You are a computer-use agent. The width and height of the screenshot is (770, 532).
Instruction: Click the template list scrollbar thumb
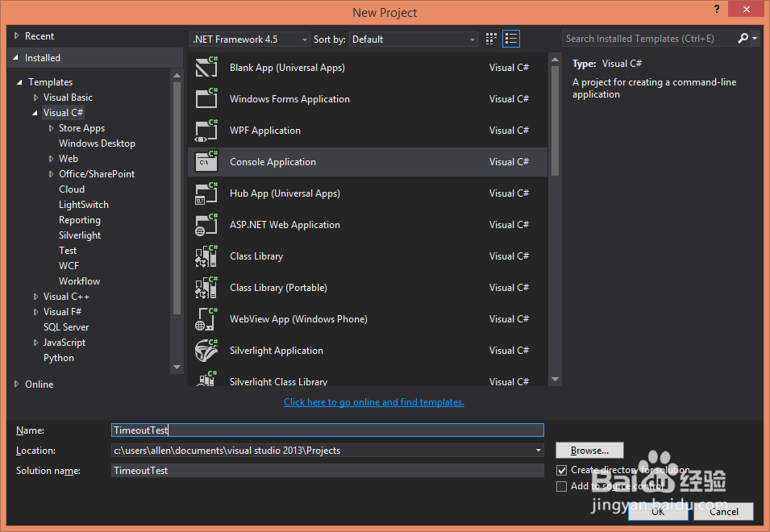click(x=555, y=120)
